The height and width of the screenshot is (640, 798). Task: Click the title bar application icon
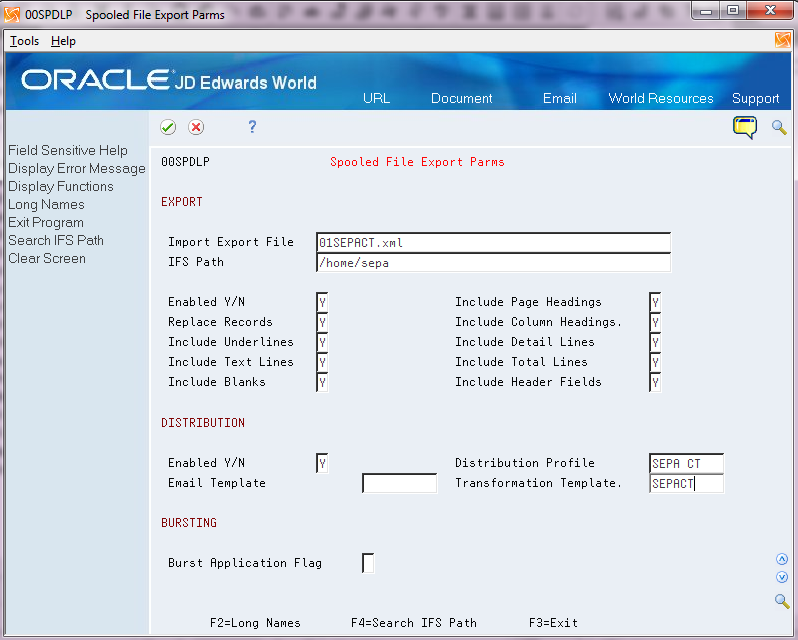(12, 15)
